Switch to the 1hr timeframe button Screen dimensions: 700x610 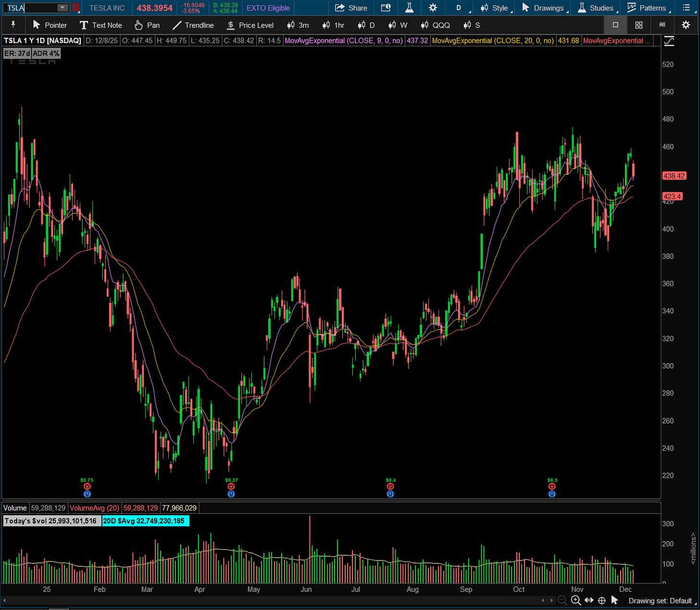coord(334,25)
